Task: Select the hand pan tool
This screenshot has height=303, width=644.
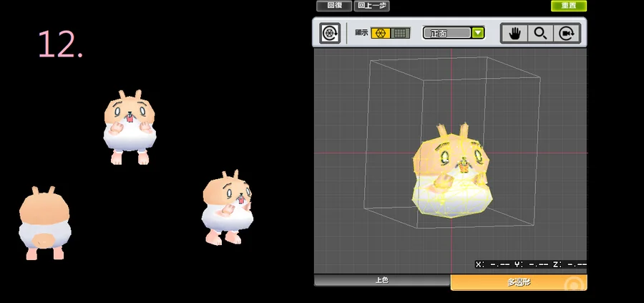Action: pos(514,33)
